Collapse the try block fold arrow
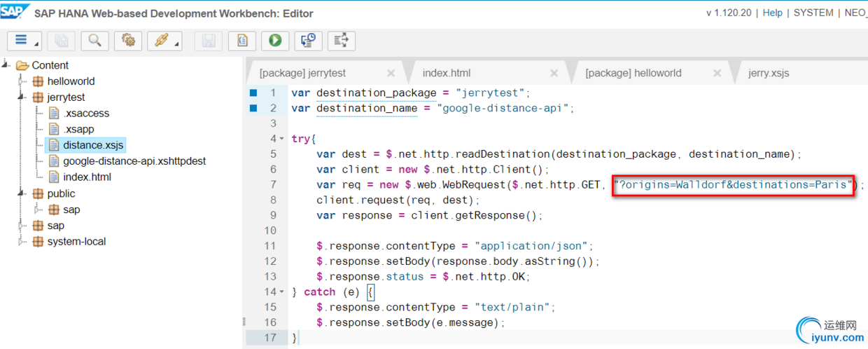The image size is (868, 349). pyautogui.click(x=282, y=139)
